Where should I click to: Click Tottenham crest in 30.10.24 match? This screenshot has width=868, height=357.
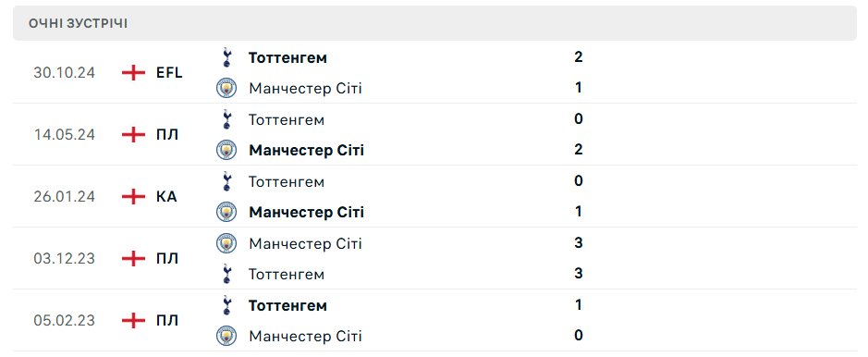(x=226, y=57)
